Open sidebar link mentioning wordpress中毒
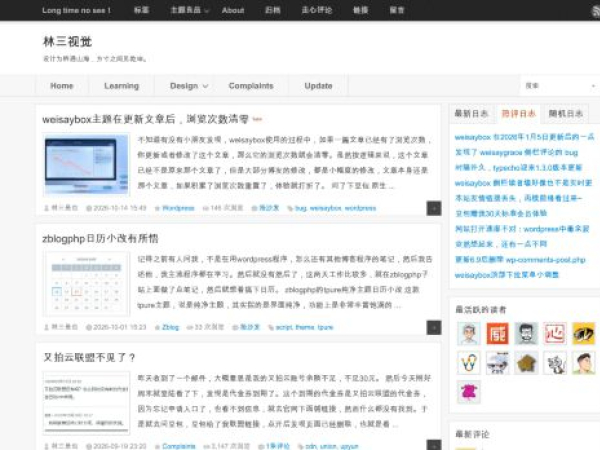Image resolution: width=600 pixels, height=450 pixels. (522, 229)
